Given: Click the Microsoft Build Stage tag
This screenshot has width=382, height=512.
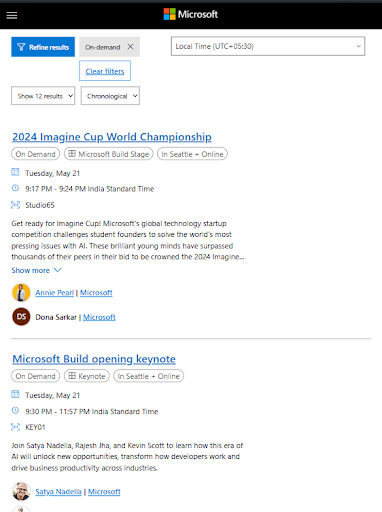Looking at the screenshot, I should point(109,154).
